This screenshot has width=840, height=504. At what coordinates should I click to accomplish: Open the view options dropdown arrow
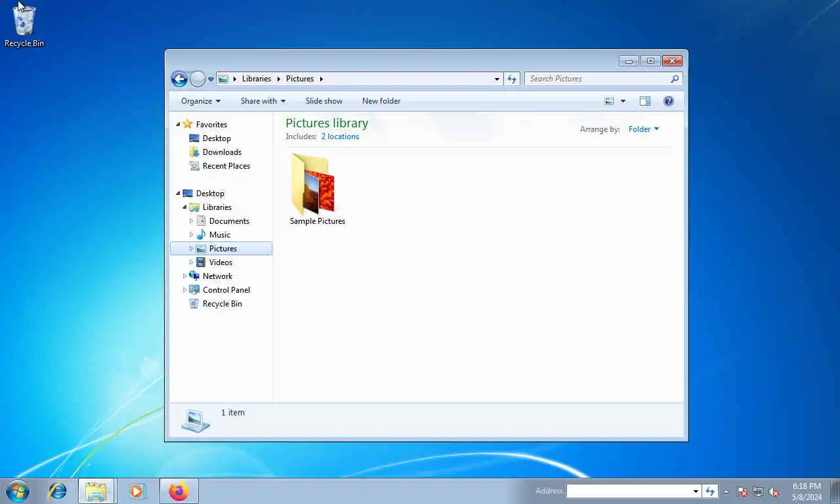[x=623, y=101]
